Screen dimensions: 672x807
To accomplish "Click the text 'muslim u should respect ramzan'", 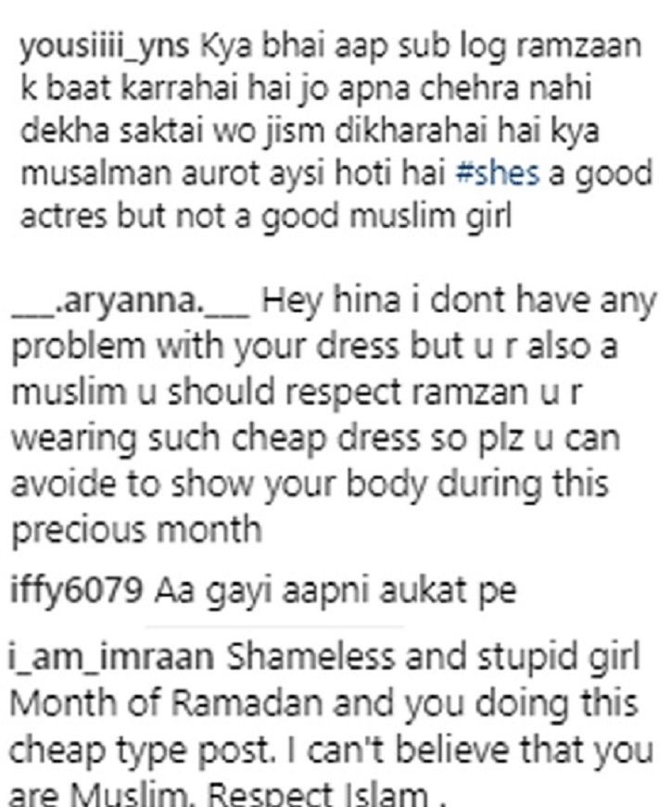I will (267, 393).
